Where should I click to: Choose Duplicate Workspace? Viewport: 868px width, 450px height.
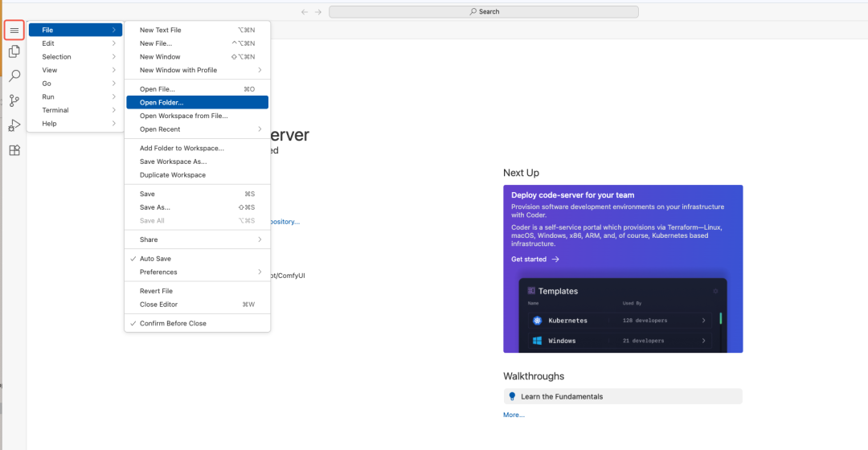click(x=197, y=175)
